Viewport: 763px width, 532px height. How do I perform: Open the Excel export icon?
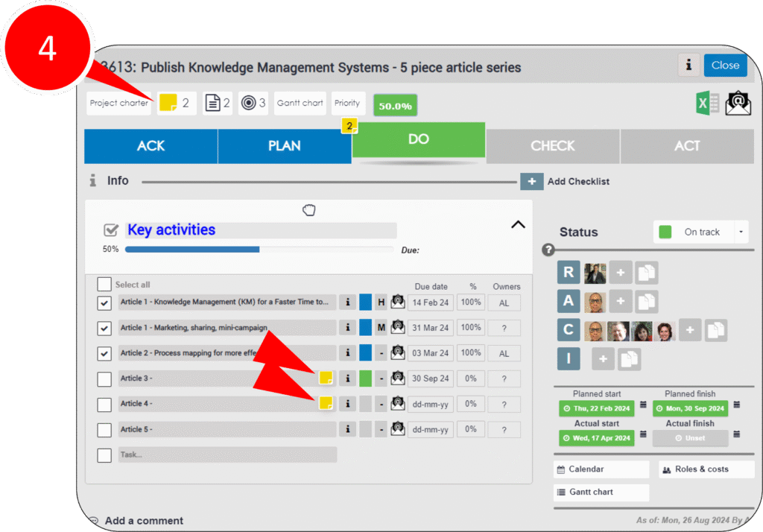point(707,103)
